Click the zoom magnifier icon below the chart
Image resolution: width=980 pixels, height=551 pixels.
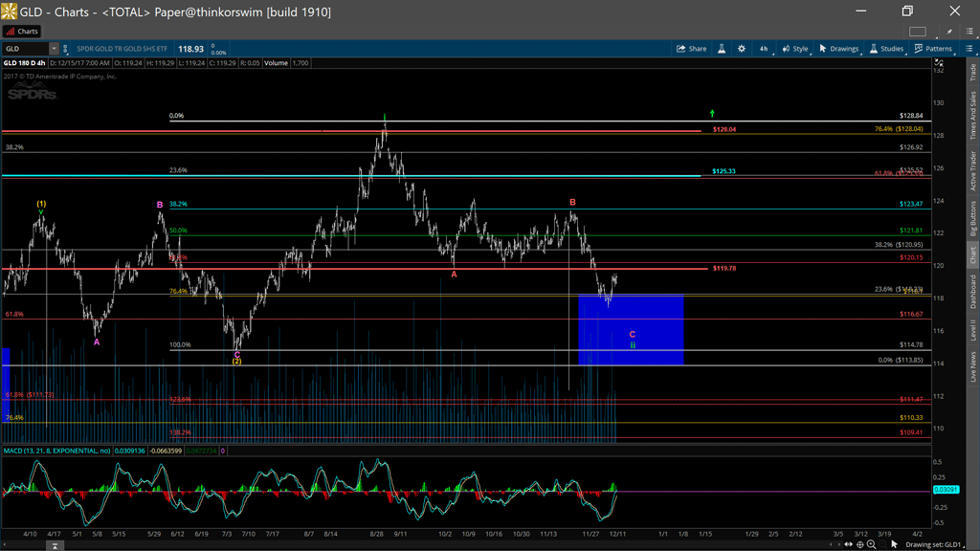[x=871, y=544]
